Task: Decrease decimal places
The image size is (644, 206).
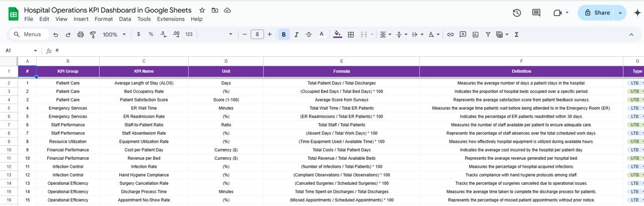Action: coord(163,35)
